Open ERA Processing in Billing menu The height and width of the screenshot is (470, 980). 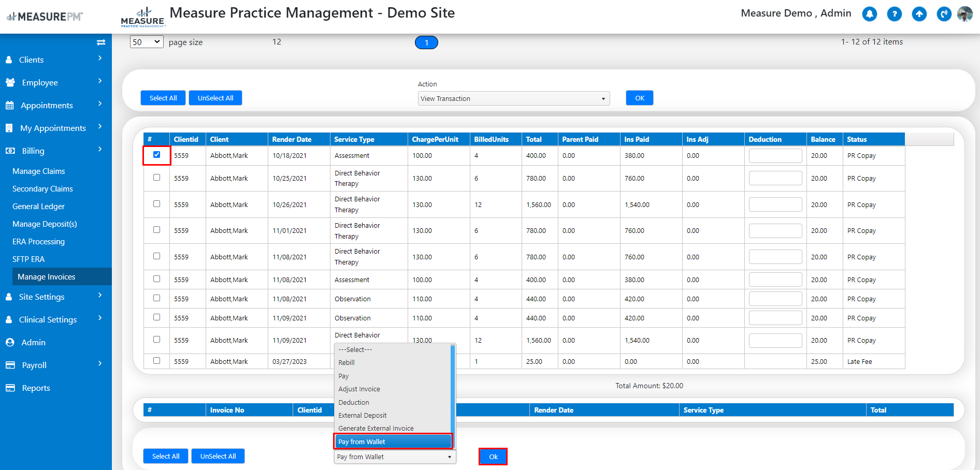coord(39,242)
